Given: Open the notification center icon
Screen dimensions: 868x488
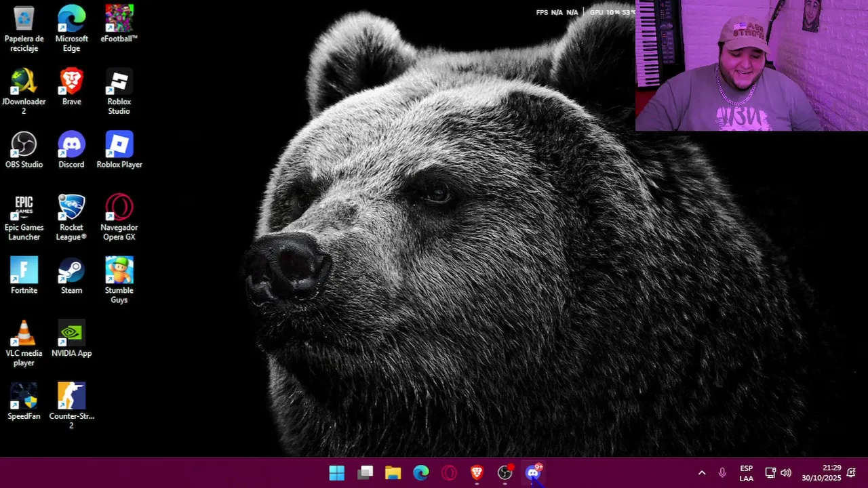Looking at the screenshot, I should point(851,473).
